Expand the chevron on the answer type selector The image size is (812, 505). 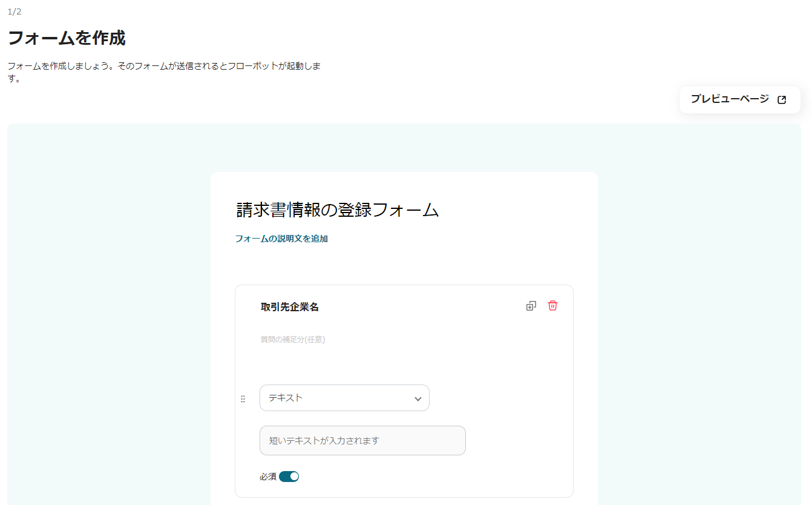(x=417, y=398)
